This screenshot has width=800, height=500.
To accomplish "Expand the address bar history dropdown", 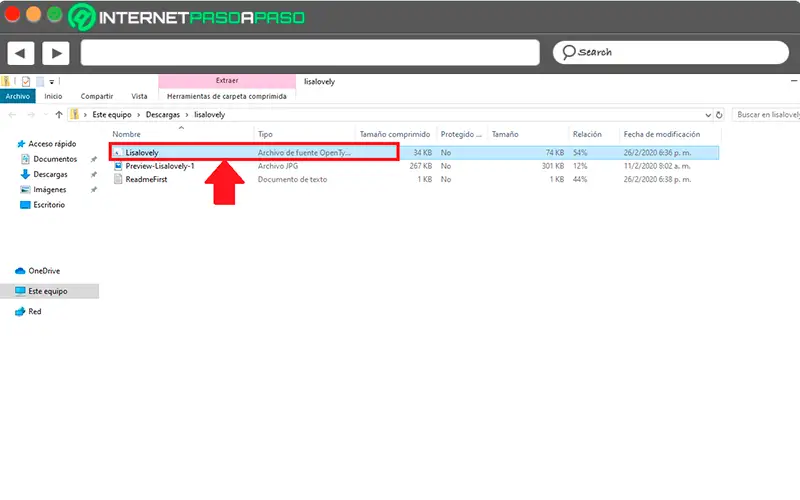I will click(708, 115).
